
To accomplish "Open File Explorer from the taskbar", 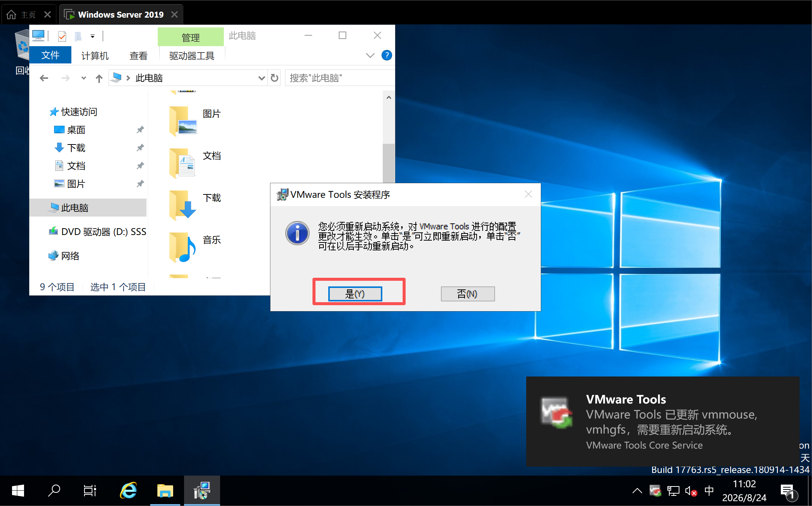I will (165, 491).
